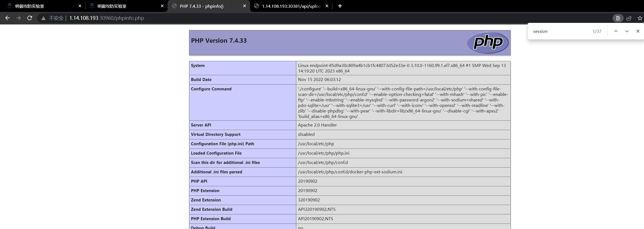Bookmark this page with the star icon
Image resolution: width=644 pixels, height=229 pixels.
[x=640, y=18]
